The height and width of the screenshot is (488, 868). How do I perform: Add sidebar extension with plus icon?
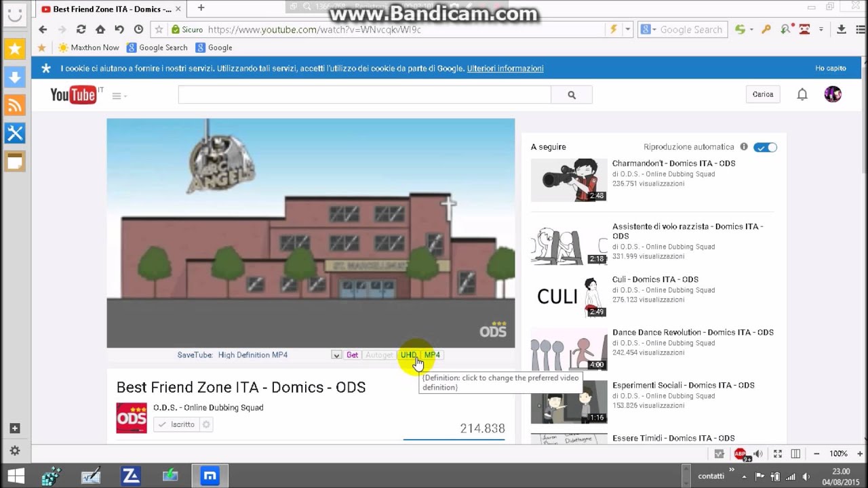(15, 428)
